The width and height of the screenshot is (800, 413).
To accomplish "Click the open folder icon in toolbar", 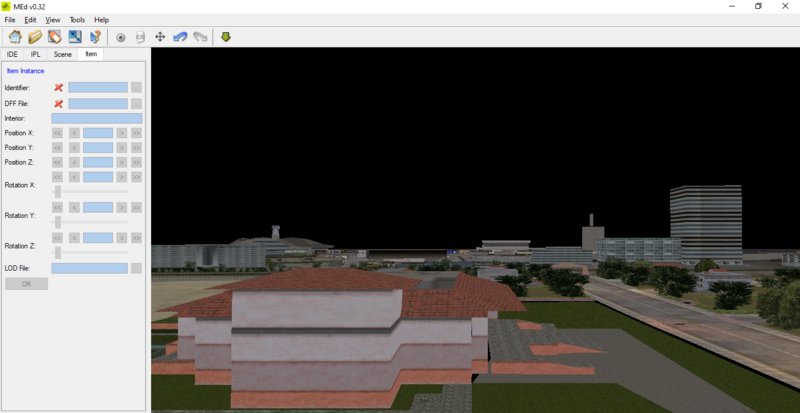I will (x=35, y=37).
